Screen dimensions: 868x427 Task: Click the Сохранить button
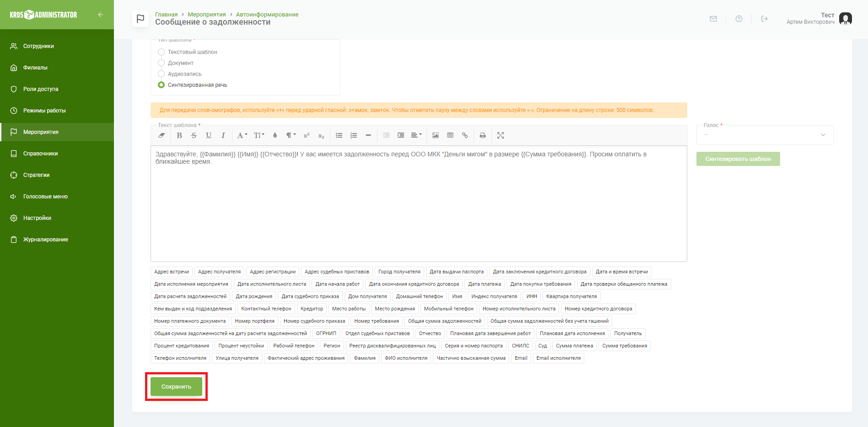point(176,387)
